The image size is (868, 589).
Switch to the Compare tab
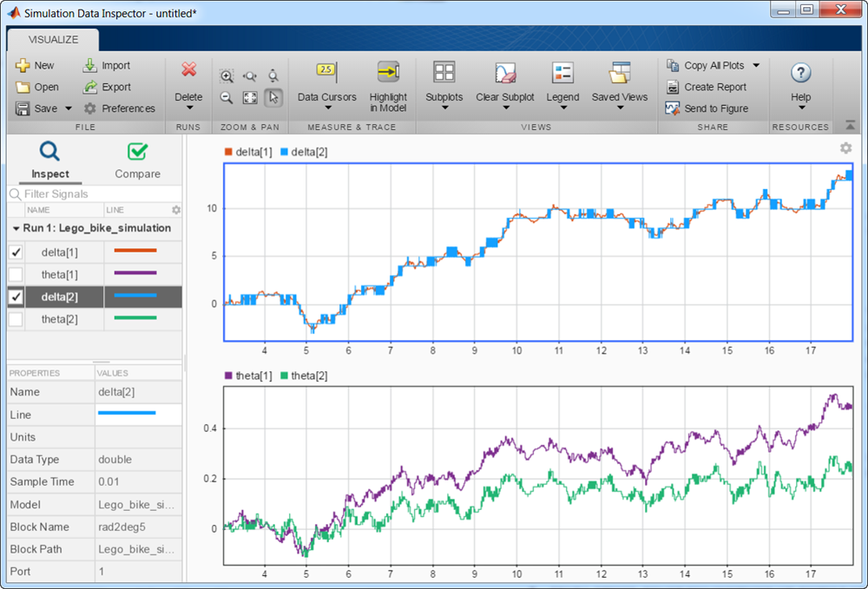[x=137, y=160]
